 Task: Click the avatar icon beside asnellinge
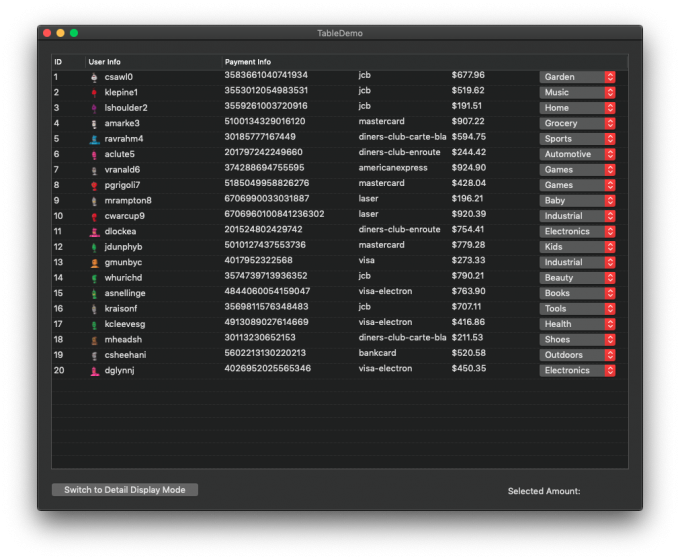(x=94, y=294)
